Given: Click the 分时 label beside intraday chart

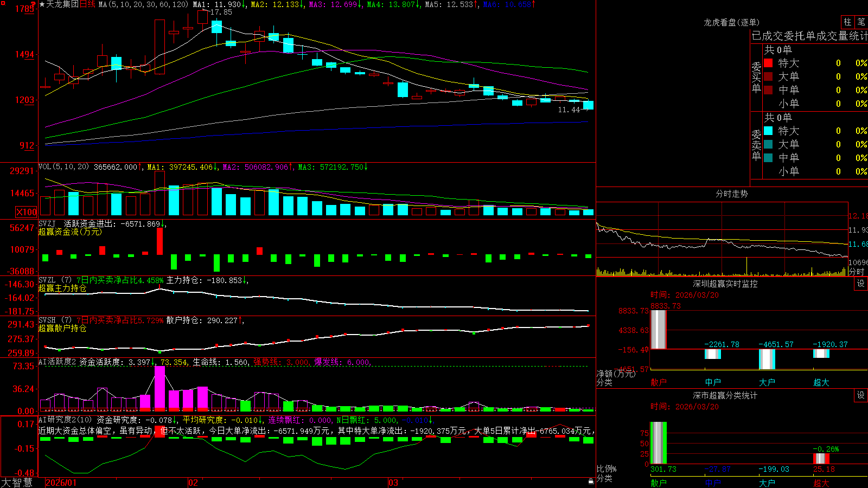Looking at the screenshot, I should pyautogui.click(x=857, y=272).
